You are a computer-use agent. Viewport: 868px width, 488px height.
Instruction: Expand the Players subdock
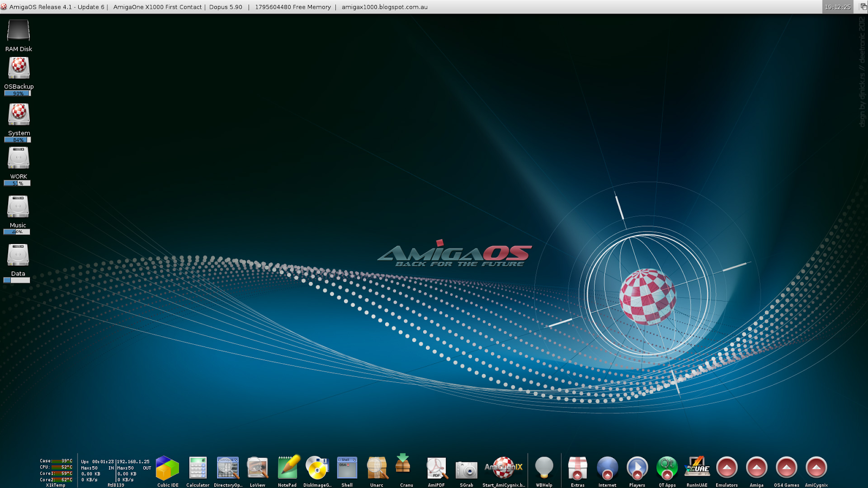coord(637,467)
